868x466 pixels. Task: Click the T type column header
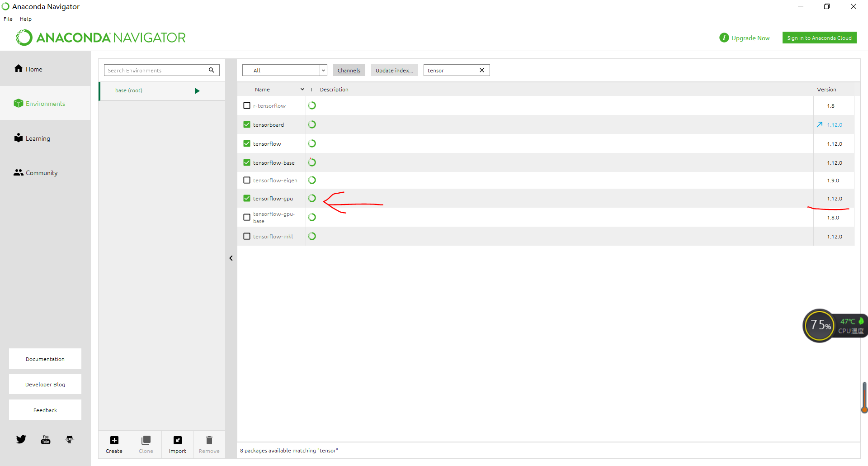pyautogui.click(x=311, y=90)
